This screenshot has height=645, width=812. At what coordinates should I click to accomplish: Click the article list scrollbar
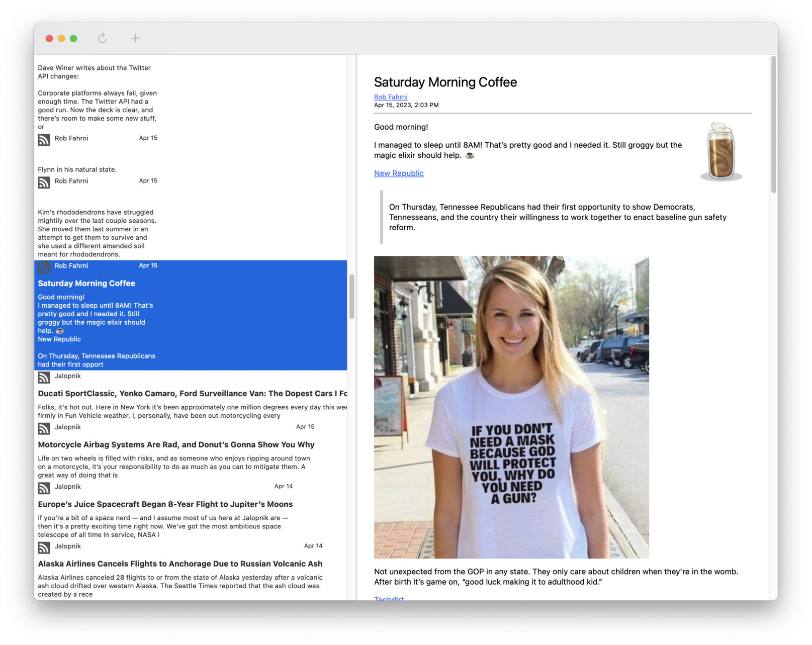tap(352, 297)
